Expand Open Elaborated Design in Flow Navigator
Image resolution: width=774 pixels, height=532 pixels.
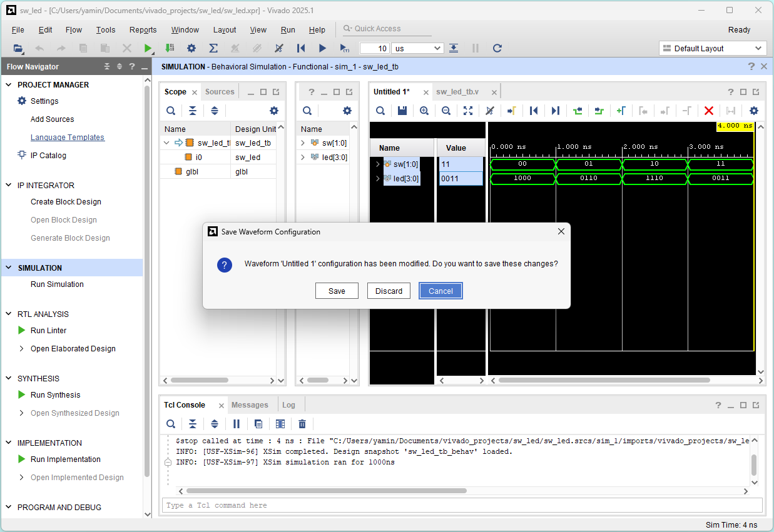22,349
